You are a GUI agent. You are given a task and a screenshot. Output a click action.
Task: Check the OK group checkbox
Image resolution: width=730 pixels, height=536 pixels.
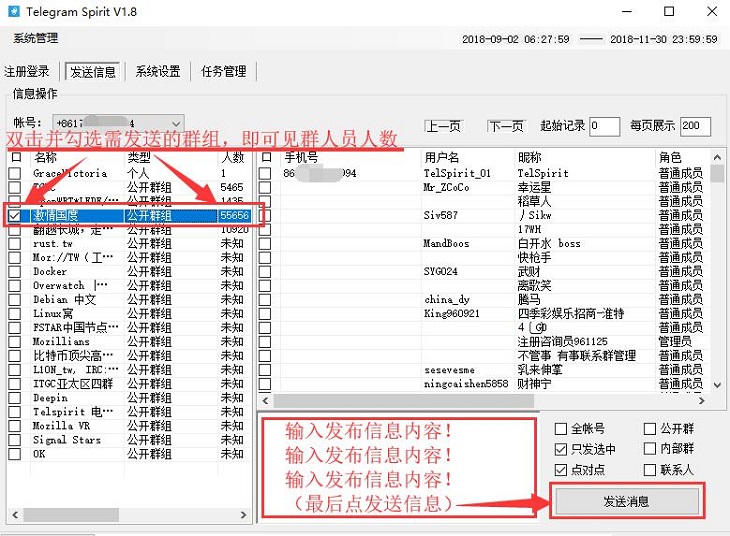coord(14,454)
